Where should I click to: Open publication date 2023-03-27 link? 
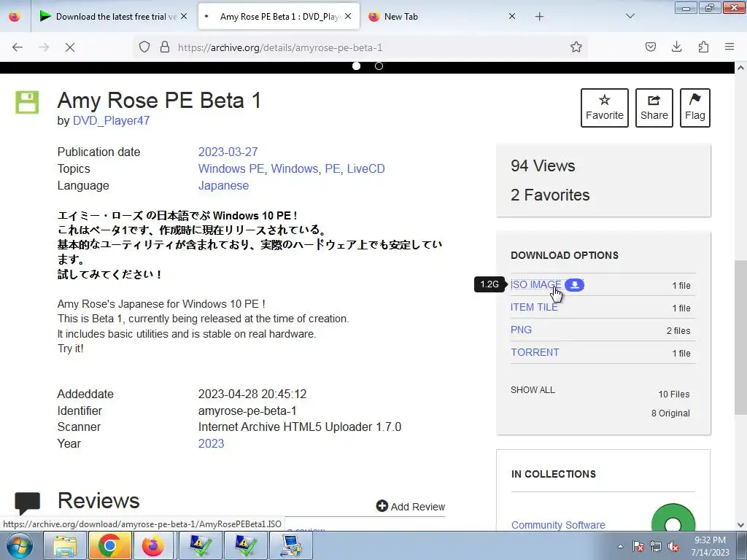point(228,152)
